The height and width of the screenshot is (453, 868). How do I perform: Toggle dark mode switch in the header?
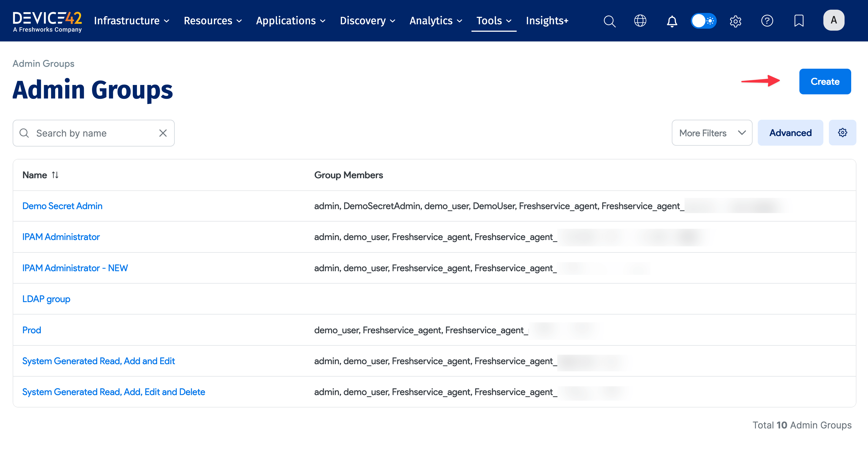(703, 21)
